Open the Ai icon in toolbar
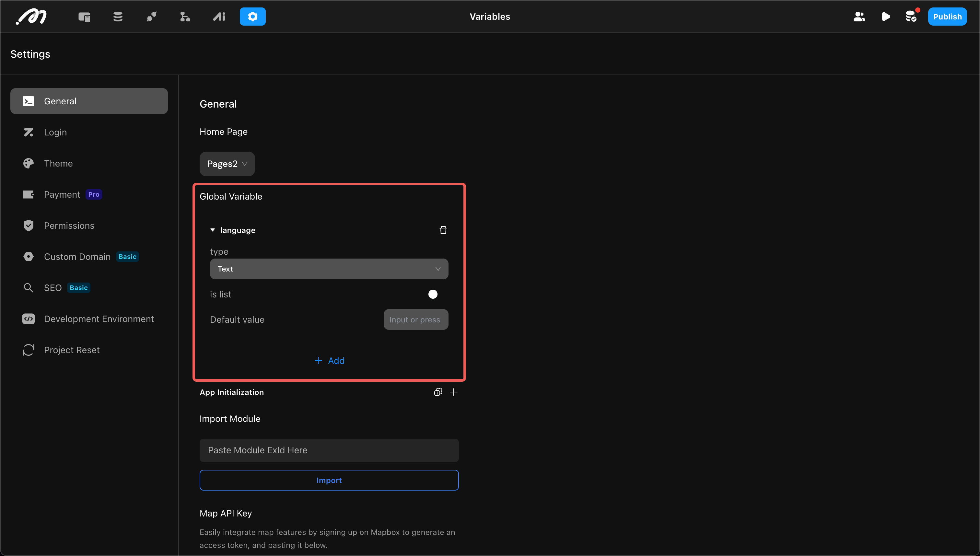This screenshot has height=556, width=980. click(219, 17)
